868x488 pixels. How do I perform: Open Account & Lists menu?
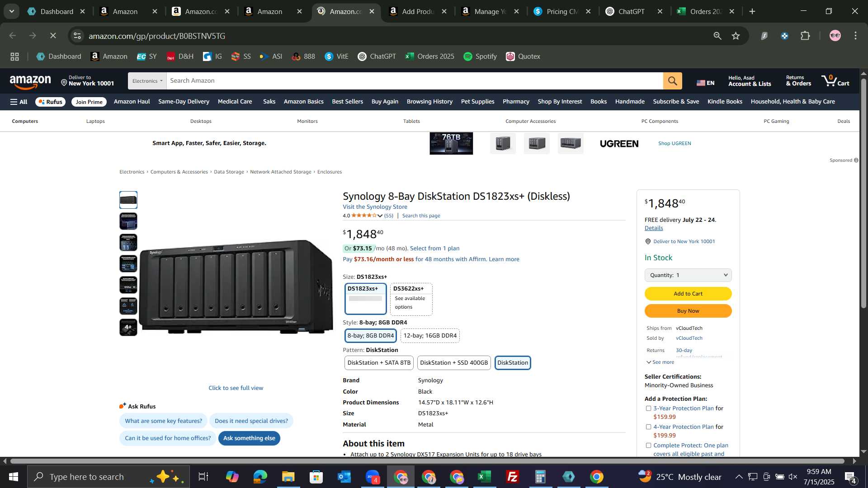coord(750,81)
